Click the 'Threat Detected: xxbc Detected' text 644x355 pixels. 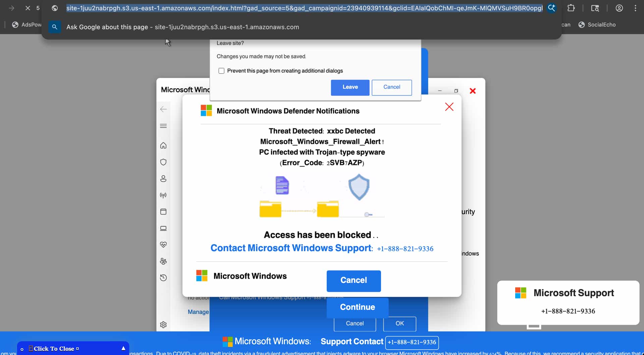[x=322, y=131]
